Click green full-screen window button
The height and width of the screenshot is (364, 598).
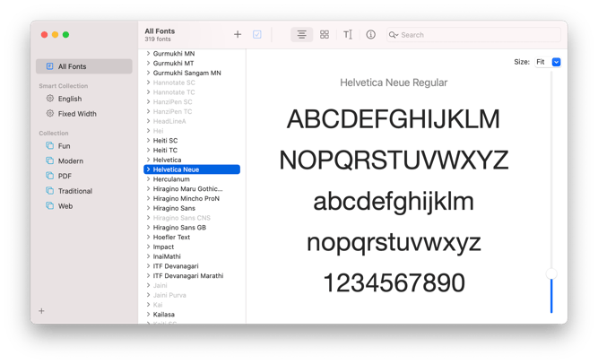point(65,35)
